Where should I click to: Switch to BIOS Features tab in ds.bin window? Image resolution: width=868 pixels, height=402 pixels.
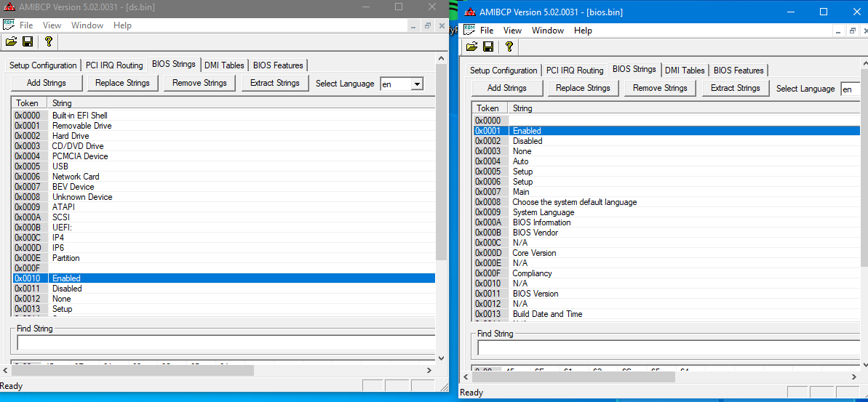coord(278,65)
